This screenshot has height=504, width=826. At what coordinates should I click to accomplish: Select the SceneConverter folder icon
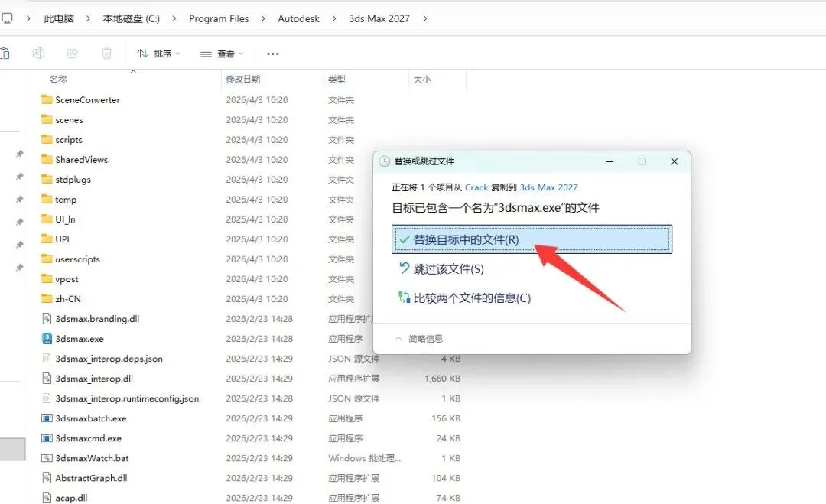47,99
